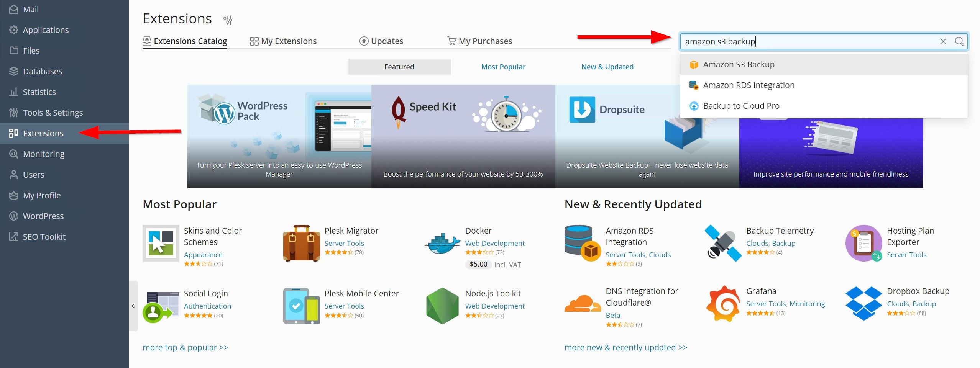Click the Beta category link
Screen dimensions: 980x368
pos(613,315)
